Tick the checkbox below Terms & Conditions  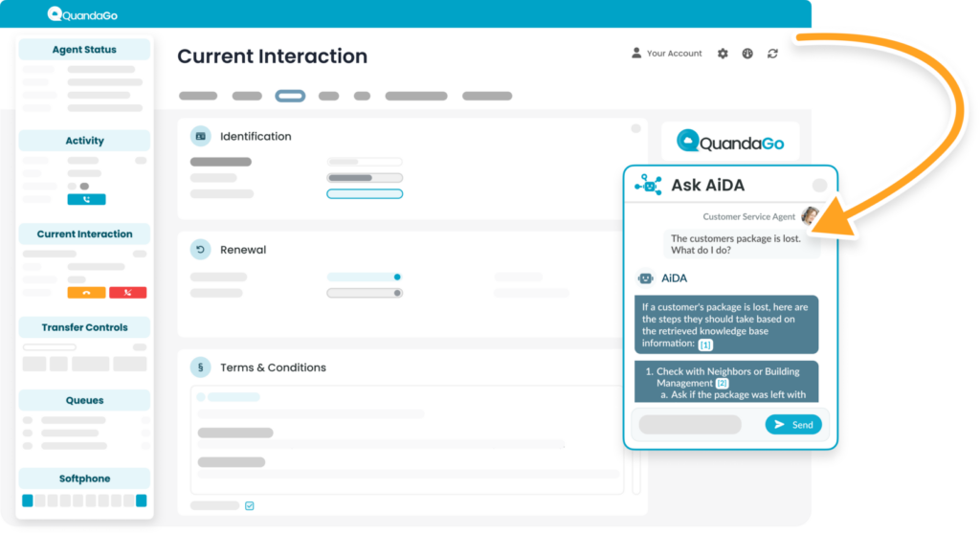tap(250, 505)
